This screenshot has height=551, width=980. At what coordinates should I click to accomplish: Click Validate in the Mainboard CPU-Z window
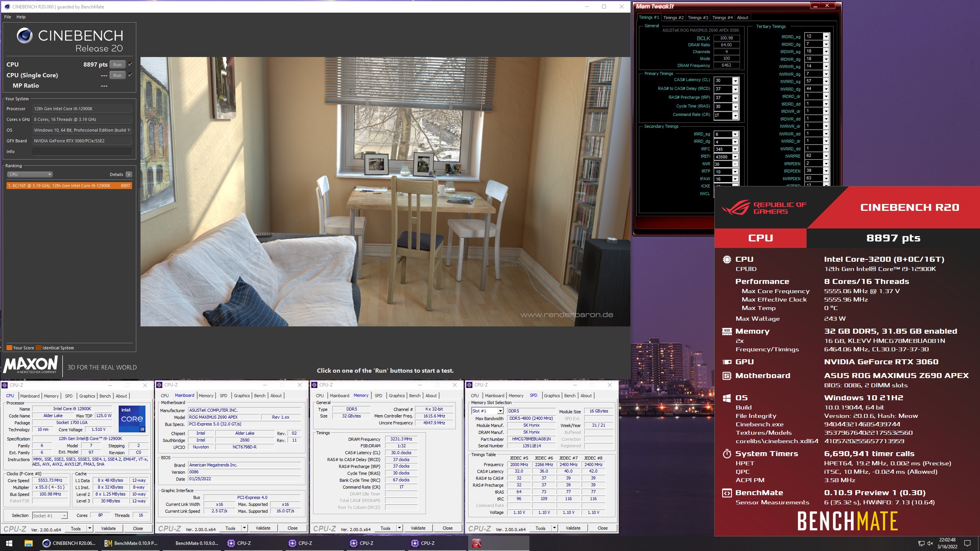click(263, 528)
